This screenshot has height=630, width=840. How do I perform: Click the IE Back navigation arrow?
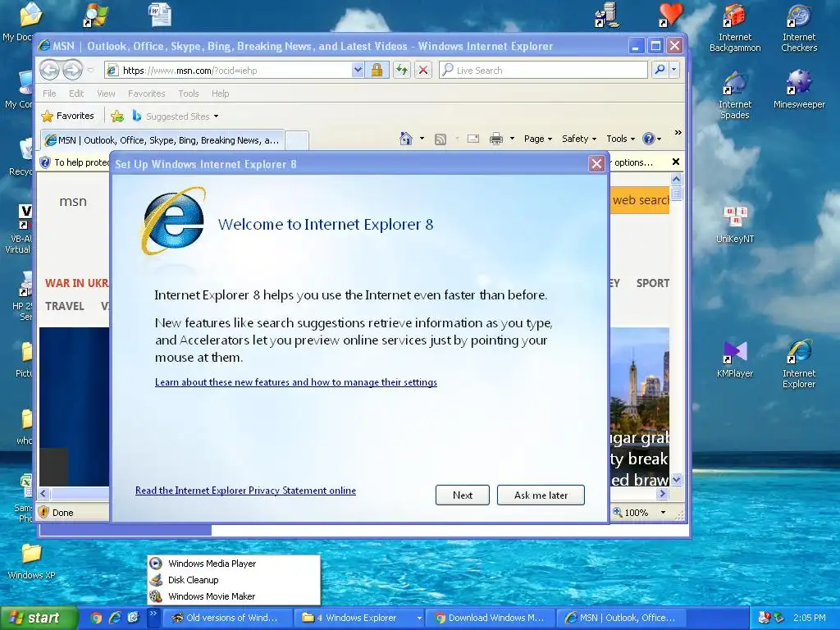pos(49,70)
